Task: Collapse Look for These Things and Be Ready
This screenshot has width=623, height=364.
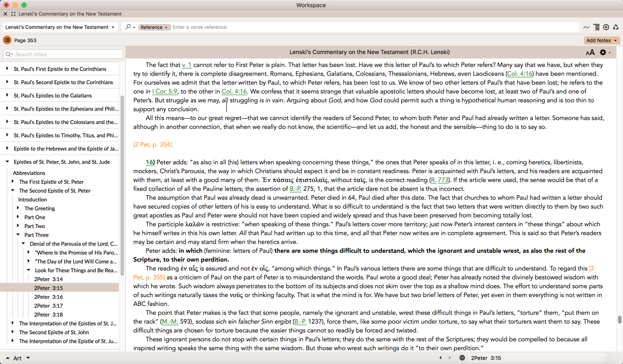Action: 28,270
